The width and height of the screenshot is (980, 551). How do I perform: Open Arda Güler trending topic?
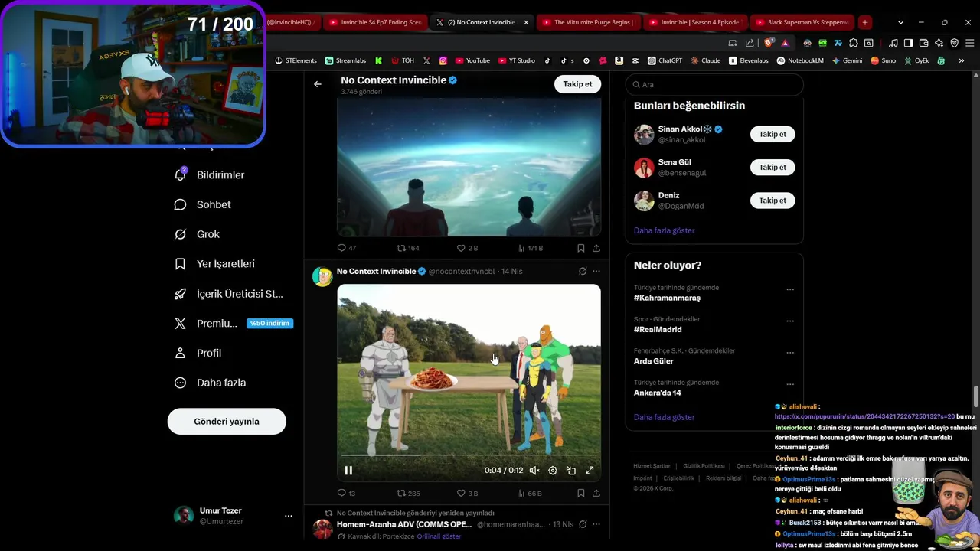tap(653, 361)
